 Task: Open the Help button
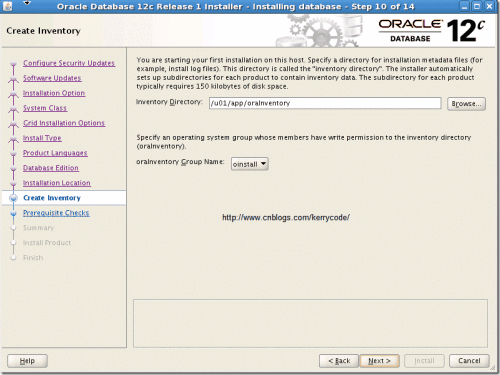point(27,361)
